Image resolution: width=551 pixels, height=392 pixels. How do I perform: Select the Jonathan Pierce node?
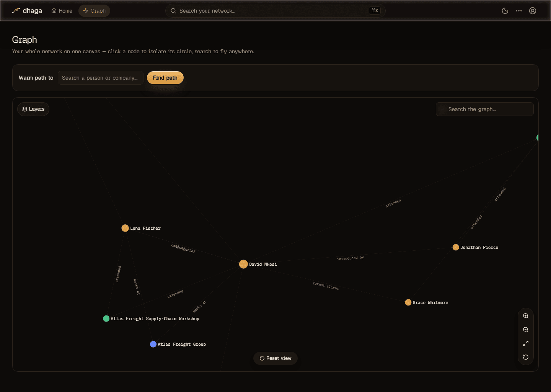pos(456,247)
